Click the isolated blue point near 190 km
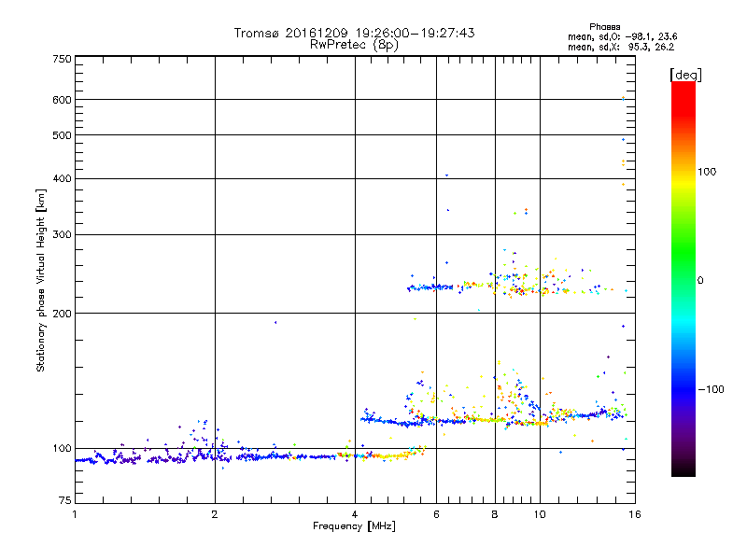The width and height of the screenshot is (747, 560). (x=275, y=322)
